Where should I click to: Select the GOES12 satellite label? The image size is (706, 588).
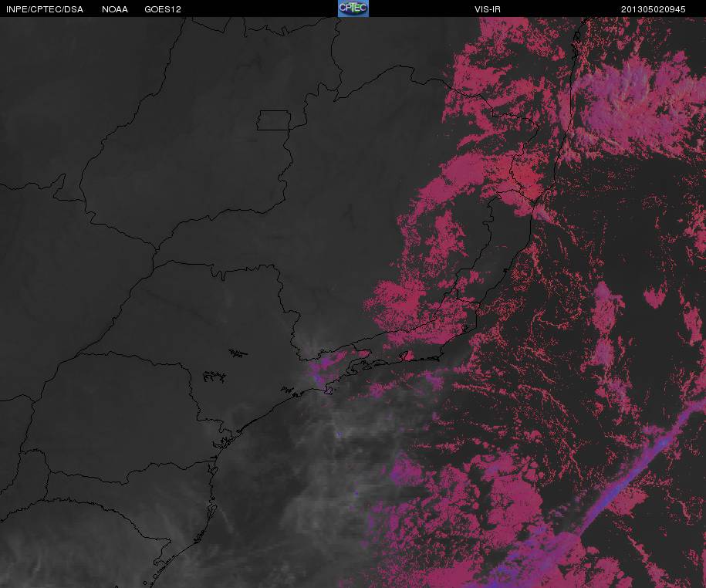(163, 9)
